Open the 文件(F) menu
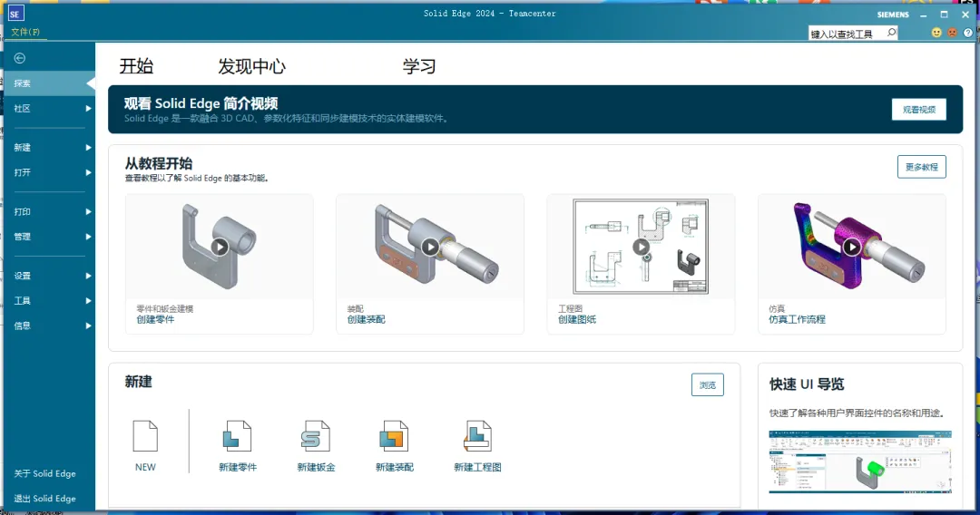Screen dimensions: 980x515 pyautogui.click(x=25, y=32)
